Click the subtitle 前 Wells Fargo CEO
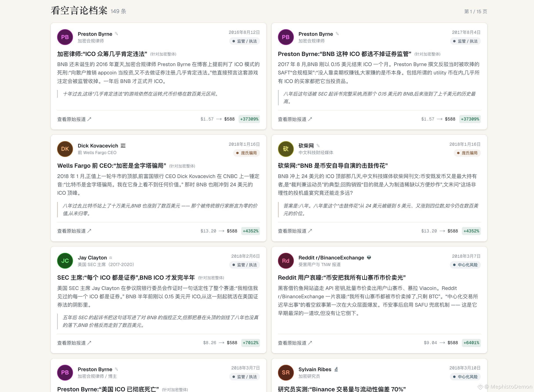The image size is (534, 392). 97,153
